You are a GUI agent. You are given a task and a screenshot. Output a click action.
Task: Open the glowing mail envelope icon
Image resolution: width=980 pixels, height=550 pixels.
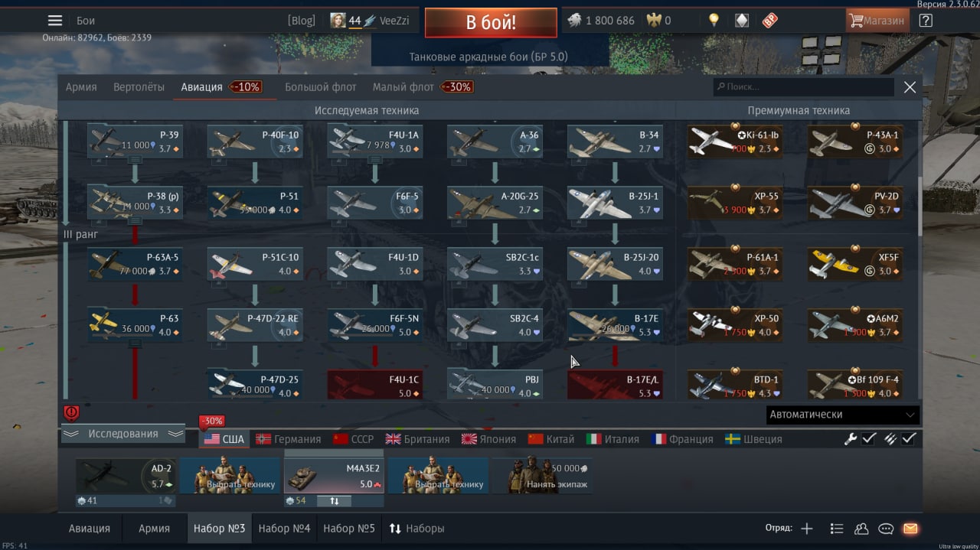(910, 529)
